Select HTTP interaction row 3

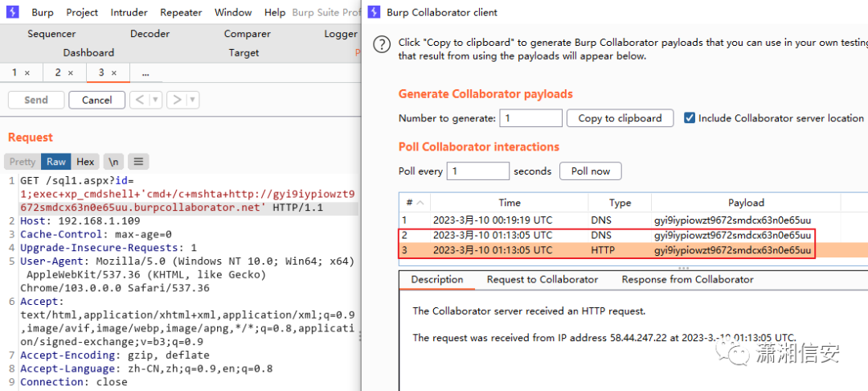pos(633,250)
